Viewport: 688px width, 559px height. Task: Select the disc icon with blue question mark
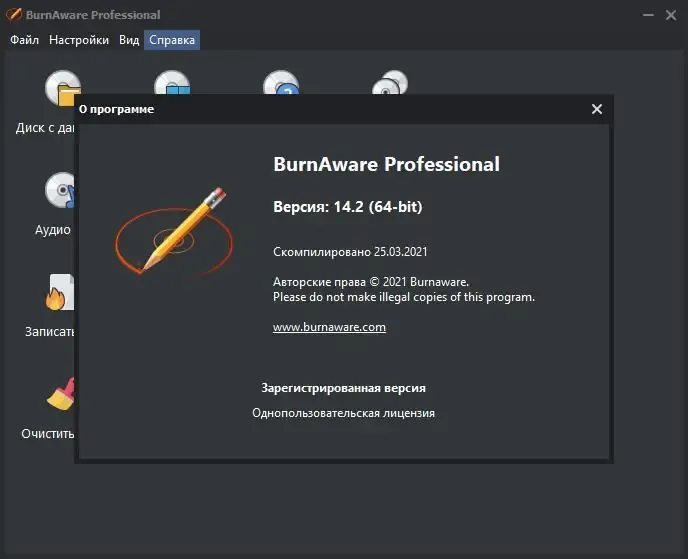(281, 82)
